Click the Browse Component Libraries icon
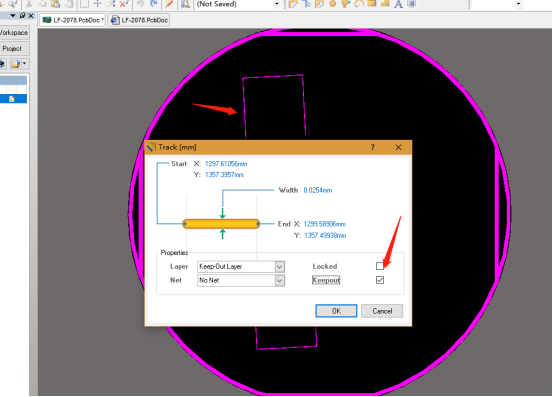The height and width of the screenshot is (397, 553). pos(186,4)
